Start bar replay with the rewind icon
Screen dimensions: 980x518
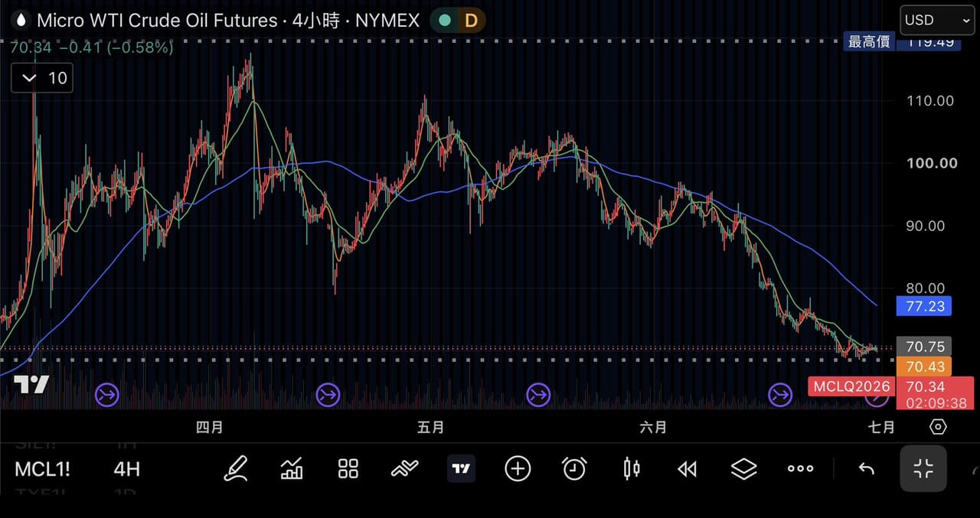pos(688,469)
